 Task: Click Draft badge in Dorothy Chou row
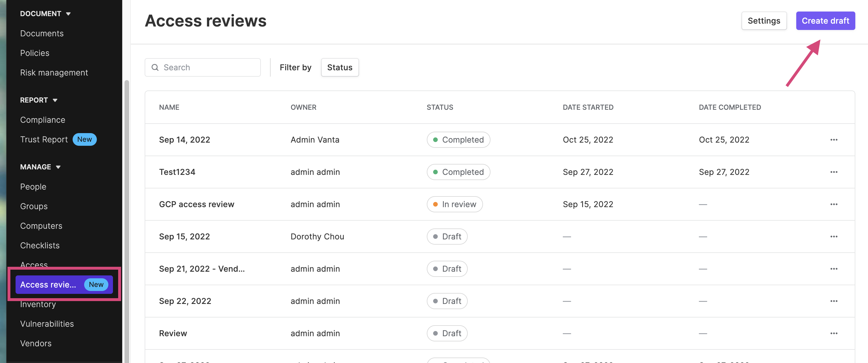coord(447,237)
